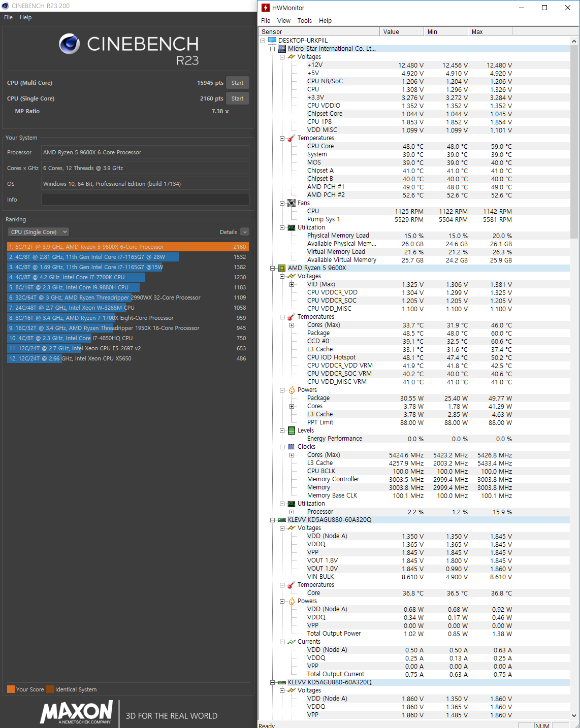The image size is (580, 728).
Task: Open Cinebench File menu
Action: tap(9, 17)
